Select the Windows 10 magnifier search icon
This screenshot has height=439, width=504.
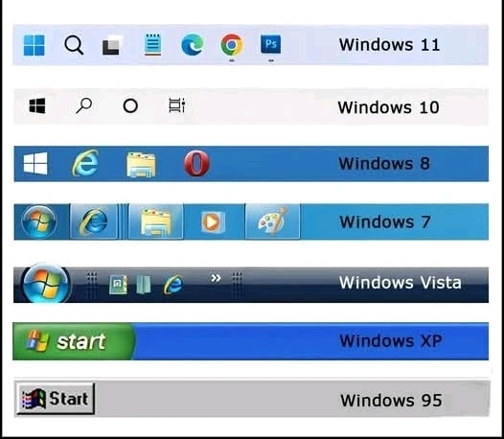[84, 105]
